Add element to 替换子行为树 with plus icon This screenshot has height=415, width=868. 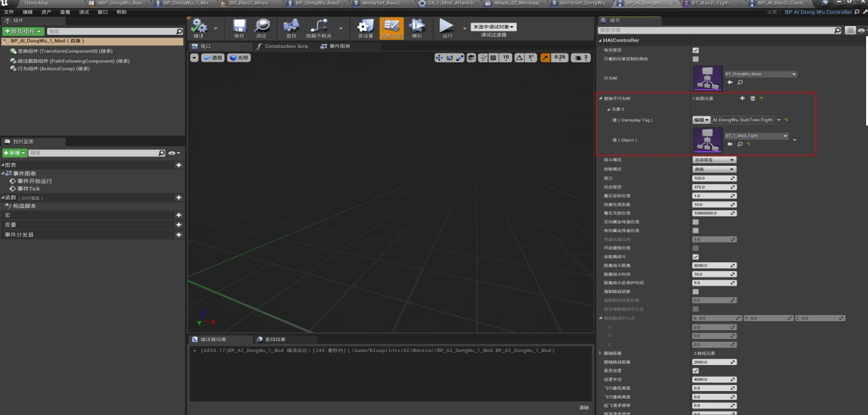coord(742,99)
